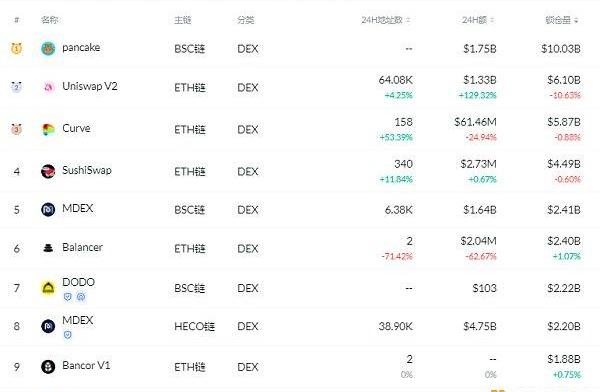Click the second badge icon under DODO
Viewport: 600px width, 392px height.
[81, 297]
